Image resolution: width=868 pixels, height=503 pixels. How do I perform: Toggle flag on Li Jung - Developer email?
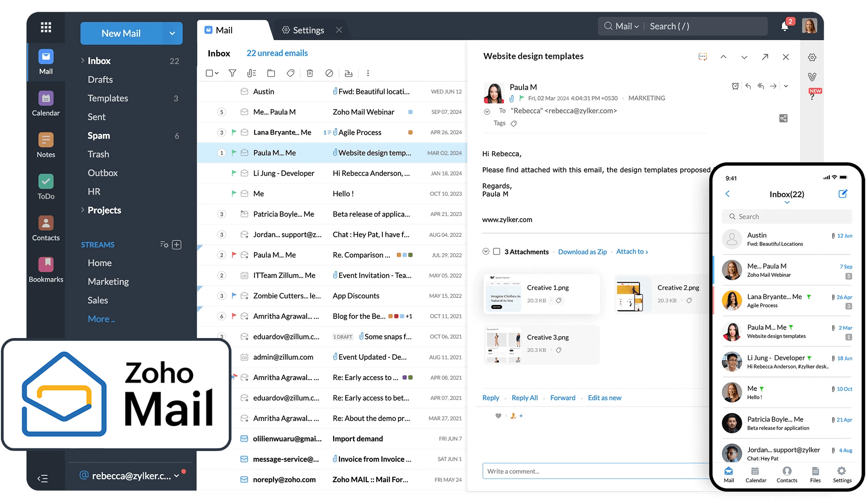(234, 173)
